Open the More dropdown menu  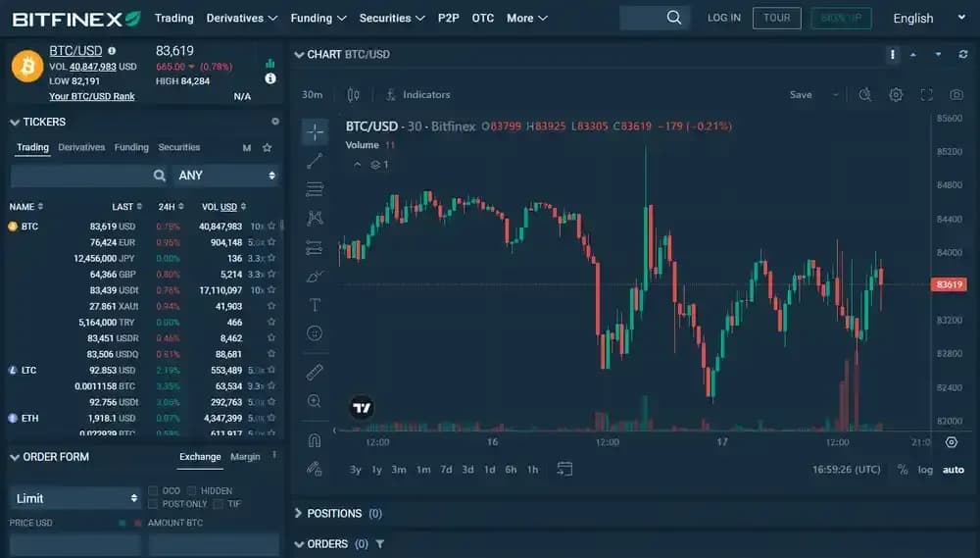pos(527,18)
